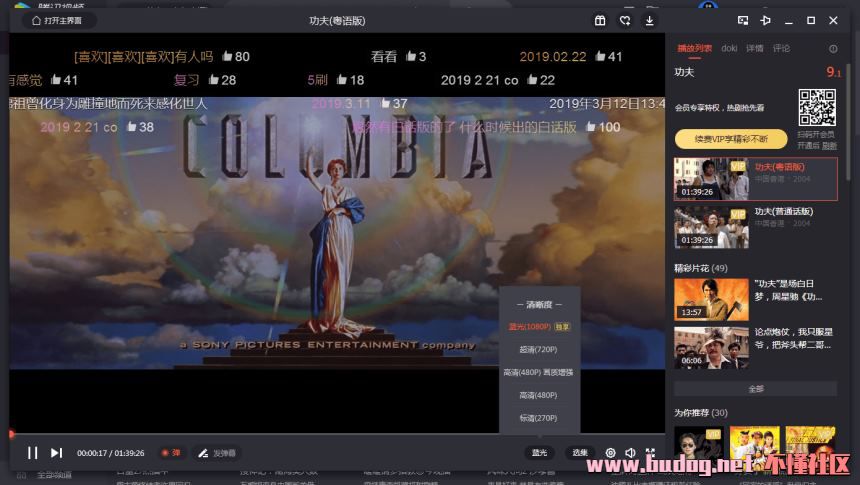The width and height of the screenshot is (860, 485).
Task: Mute the volume speaker icon
Action: pyautogui.click(x=630, y=453)
